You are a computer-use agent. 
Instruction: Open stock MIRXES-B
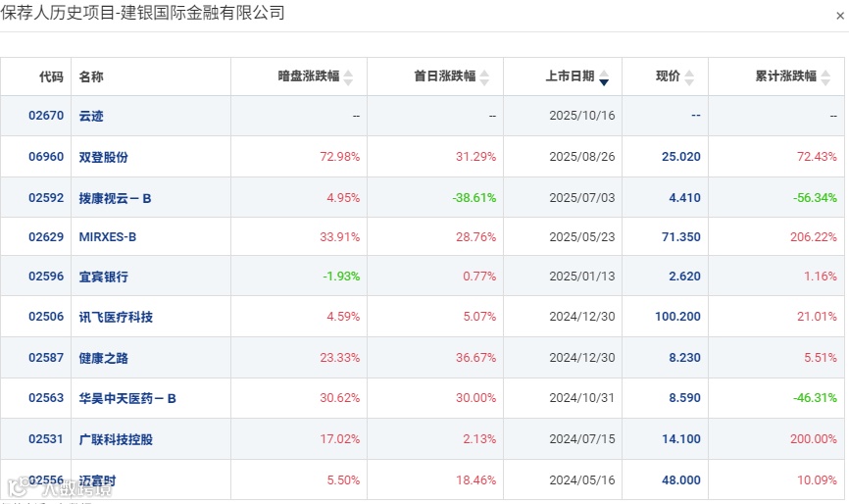click(108, 236)
